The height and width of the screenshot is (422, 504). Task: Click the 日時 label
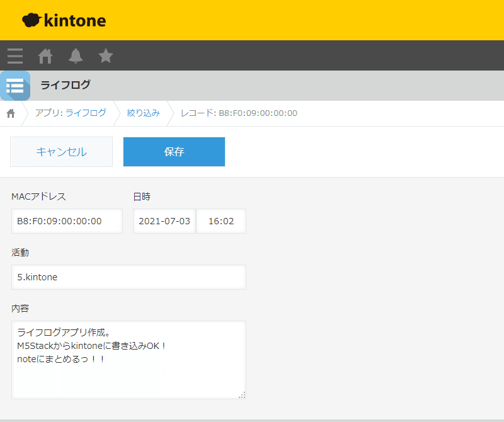(142, 197)
